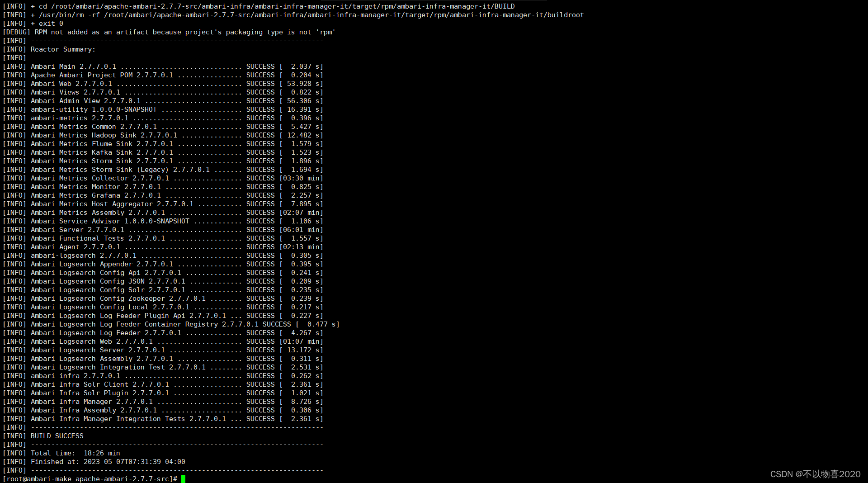This screenshot has height=483, width=868.
Task: Click 'Ambari Metrics Host Aggregator' row
Action: [163, 204]
